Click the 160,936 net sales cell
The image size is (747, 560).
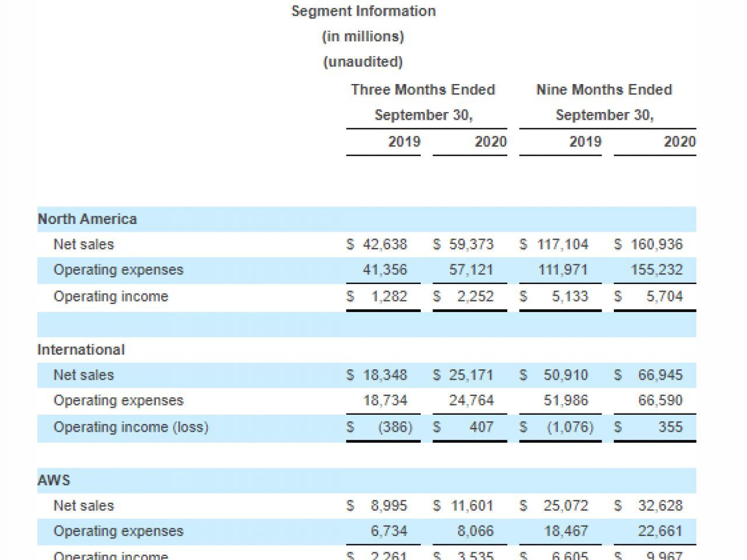(x=657, y=244)
